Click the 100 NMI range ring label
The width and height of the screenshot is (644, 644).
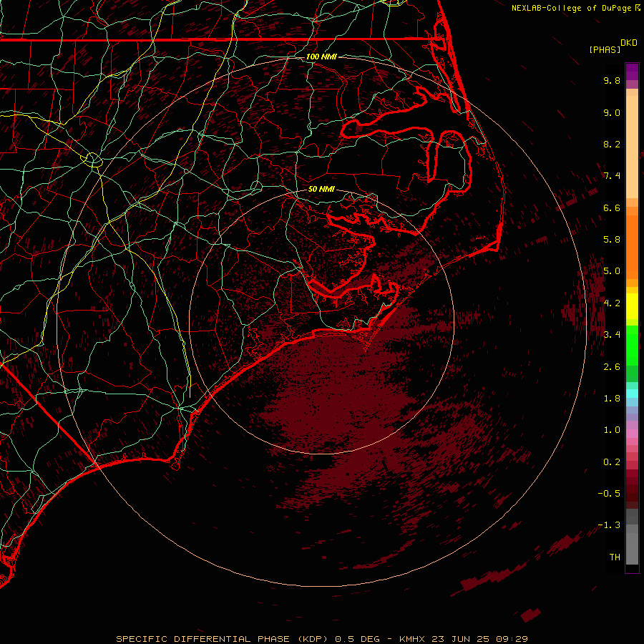(321, 57)
